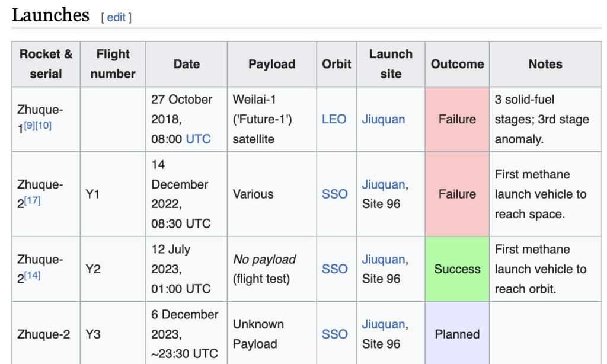Open the UTC link in the 2018 date

(198, 139)
